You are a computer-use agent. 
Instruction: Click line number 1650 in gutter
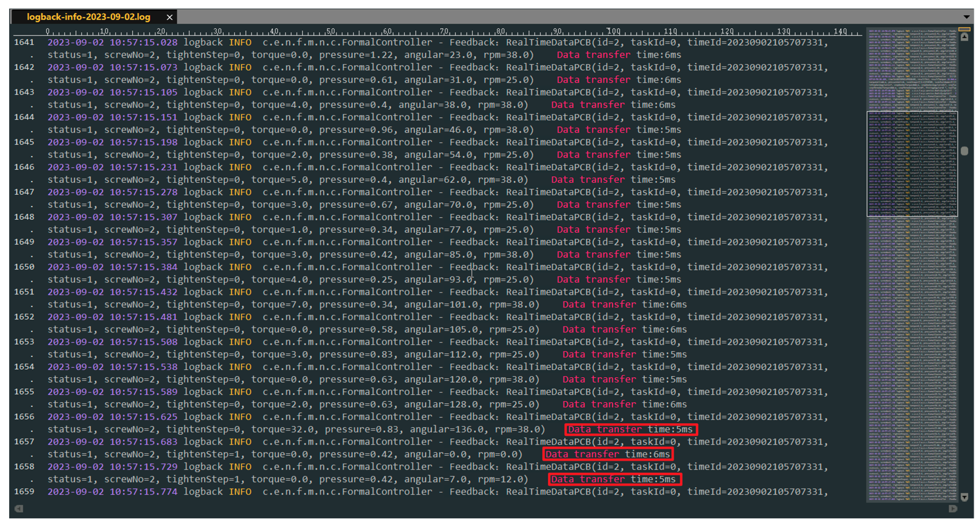(24, 267)
